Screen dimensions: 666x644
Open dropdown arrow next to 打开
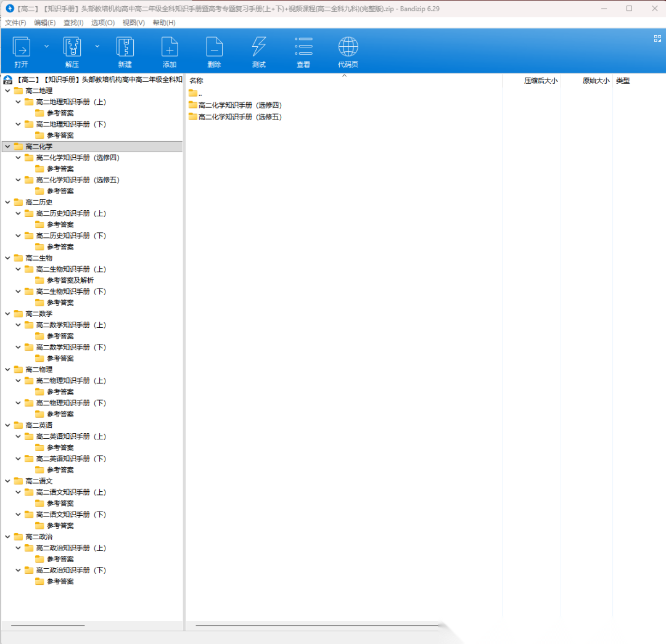click(46, 46)
